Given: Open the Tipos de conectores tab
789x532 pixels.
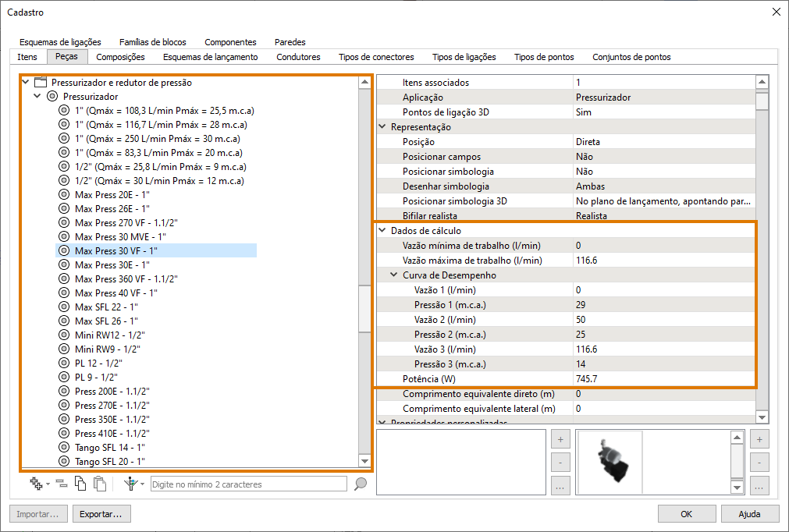Looking at the screenshot, I should click(x=376, y=57).
